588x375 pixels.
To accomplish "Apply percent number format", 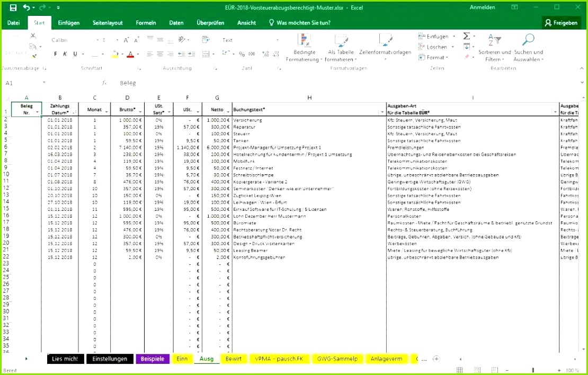I will pyautogui.click(x=242, y=54).
